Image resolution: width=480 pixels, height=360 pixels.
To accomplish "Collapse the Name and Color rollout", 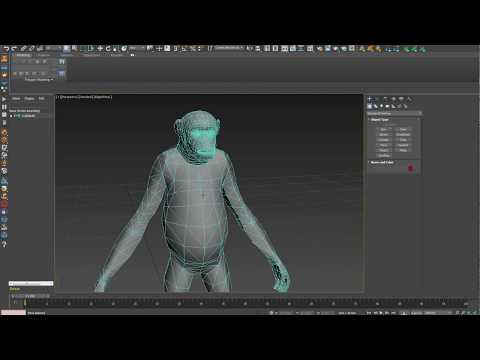I will click(382, 162).
